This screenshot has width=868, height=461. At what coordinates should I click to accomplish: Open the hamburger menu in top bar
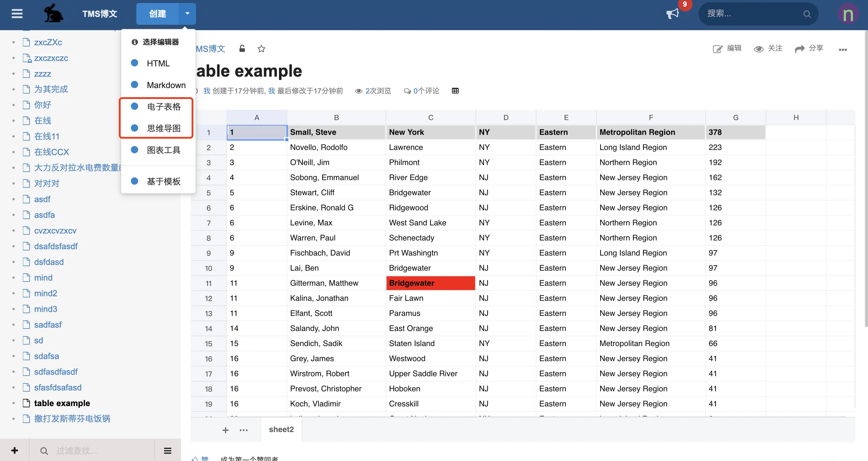coord(17,14)
